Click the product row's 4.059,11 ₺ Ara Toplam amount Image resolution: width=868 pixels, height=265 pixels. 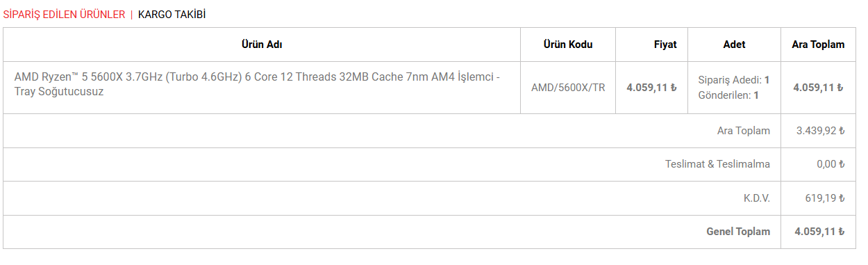coord(818,88)
